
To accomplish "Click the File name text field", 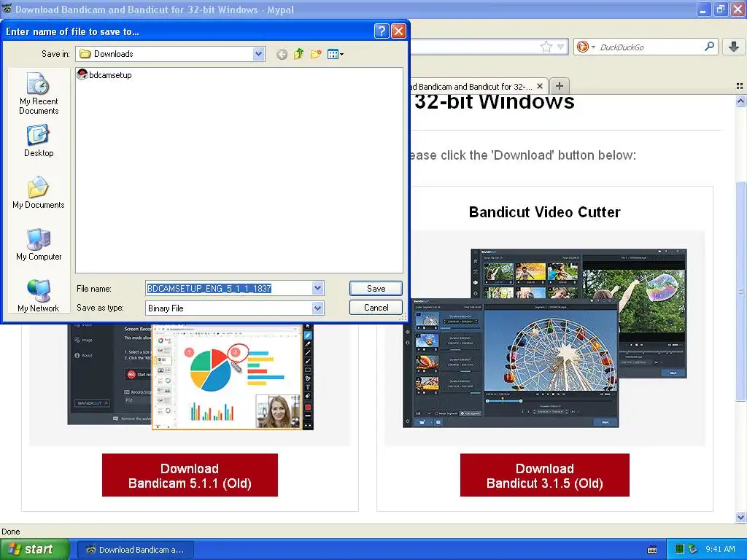I will click(x=229, y=288).
